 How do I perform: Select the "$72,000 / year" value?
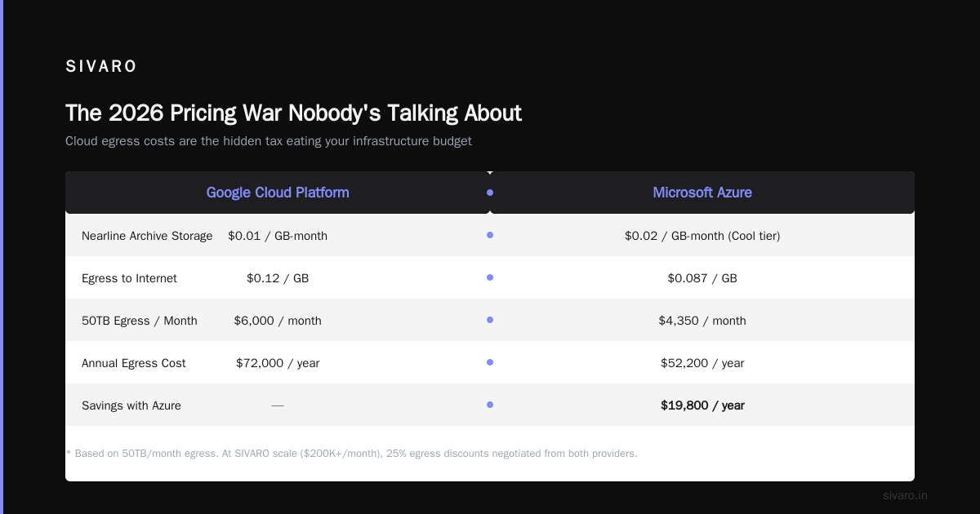pyautogui.click(x=278, y=363)
